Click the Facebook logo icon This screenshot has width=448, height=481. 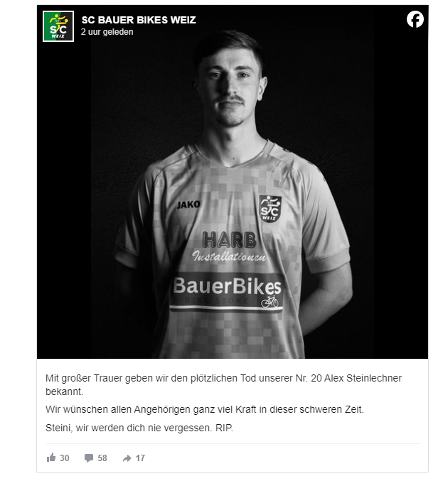tap(415, 19)
